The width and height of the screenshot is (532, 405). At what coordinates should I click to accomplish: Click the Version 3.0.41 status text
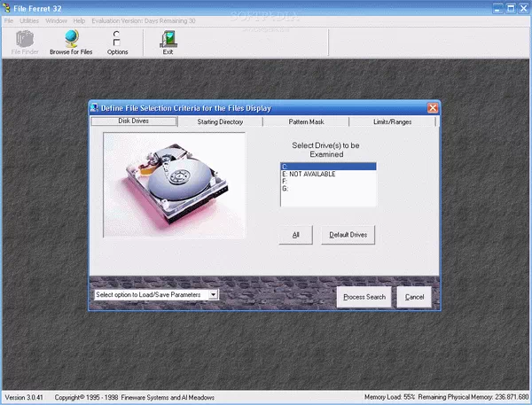24,397
